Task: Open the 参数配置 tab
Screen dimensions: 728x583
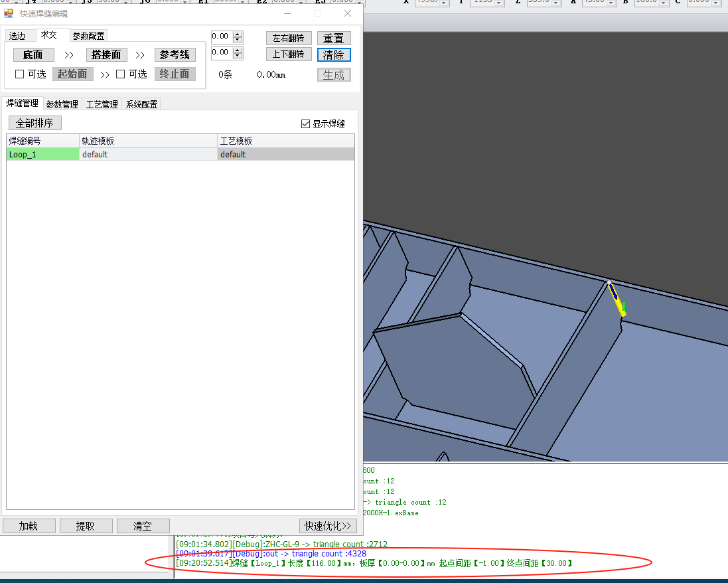Action: click(89, 36)
